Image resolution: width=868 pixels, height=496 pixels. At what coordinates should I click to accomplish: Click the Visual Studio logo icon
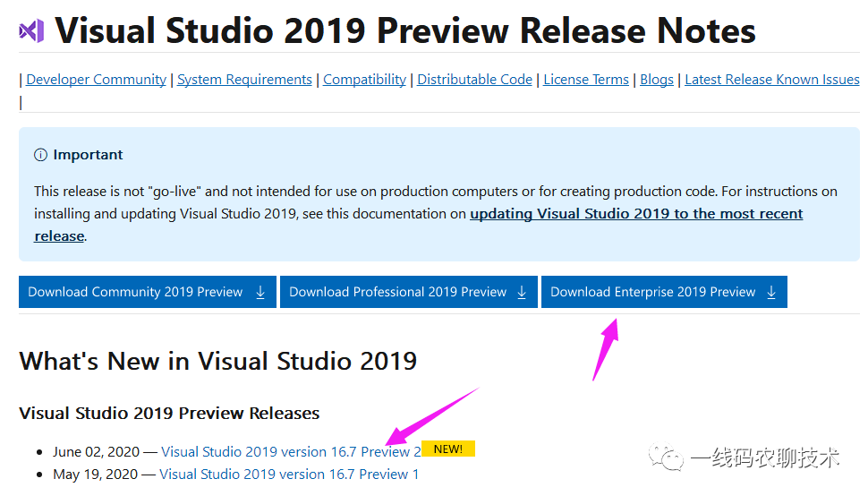tap(31, 31)
